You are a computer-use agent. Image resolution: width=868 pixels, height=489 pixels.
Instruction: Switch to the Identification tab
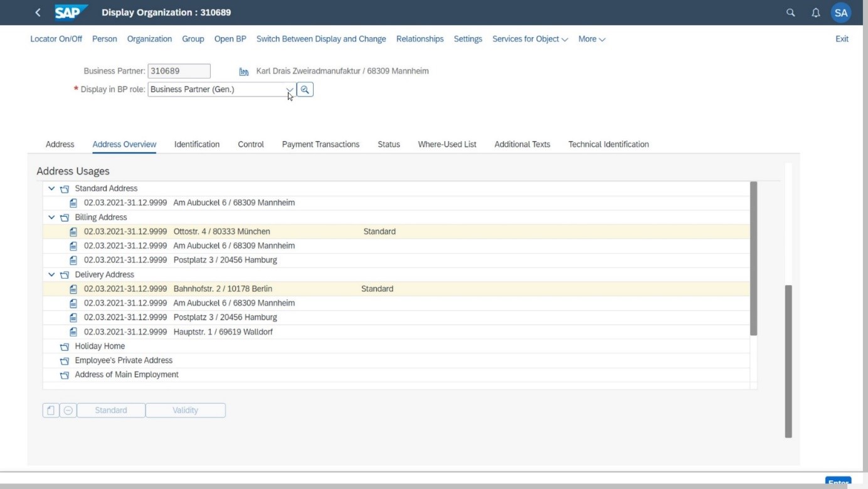(x=196, y=144)
